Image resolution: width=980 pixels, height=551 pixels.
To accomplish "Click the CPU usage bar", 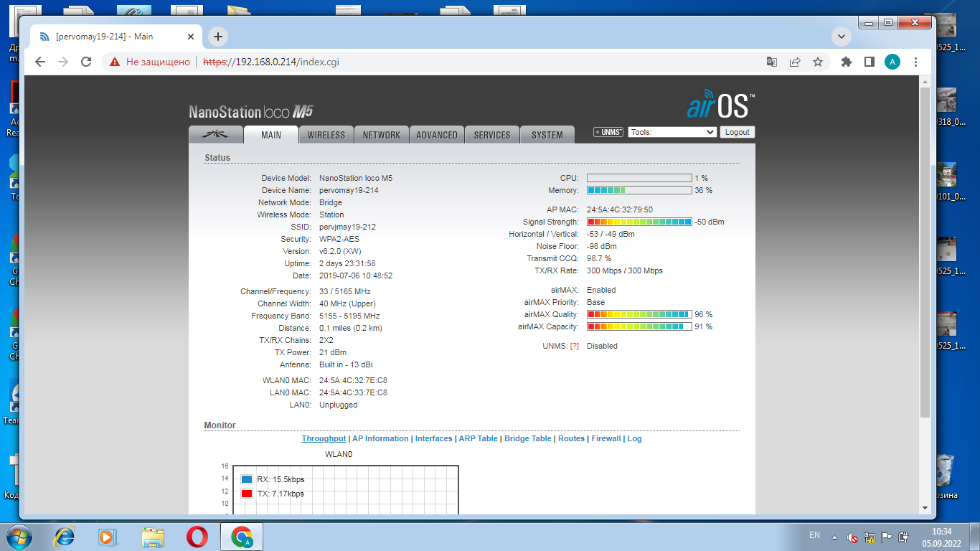I will [x=639, y=178].
